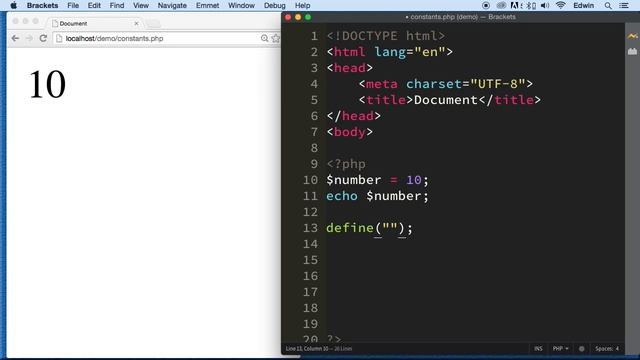Open Notification Center list icon
This screenshot has height=360, width=640.
(624, 6)
